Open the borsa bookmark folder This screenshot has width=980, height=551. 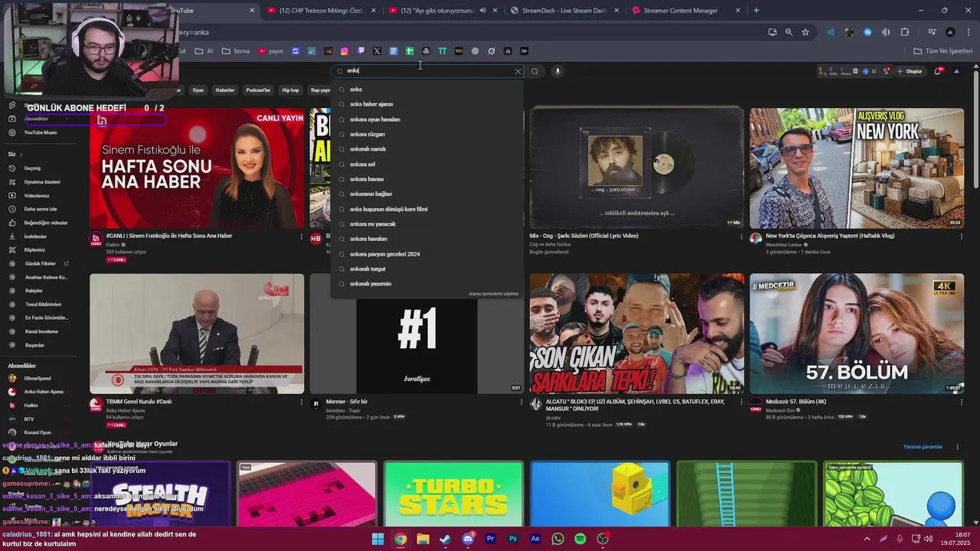click(236, 51)
